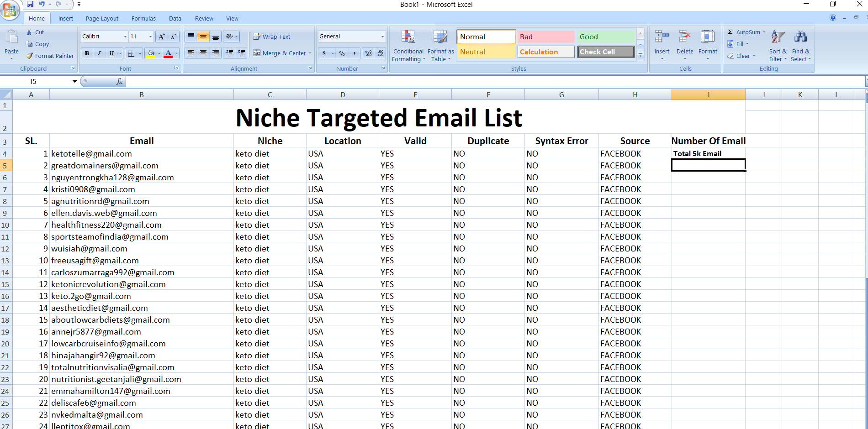
Task: Open the Review tab
Action: [204, 18]
